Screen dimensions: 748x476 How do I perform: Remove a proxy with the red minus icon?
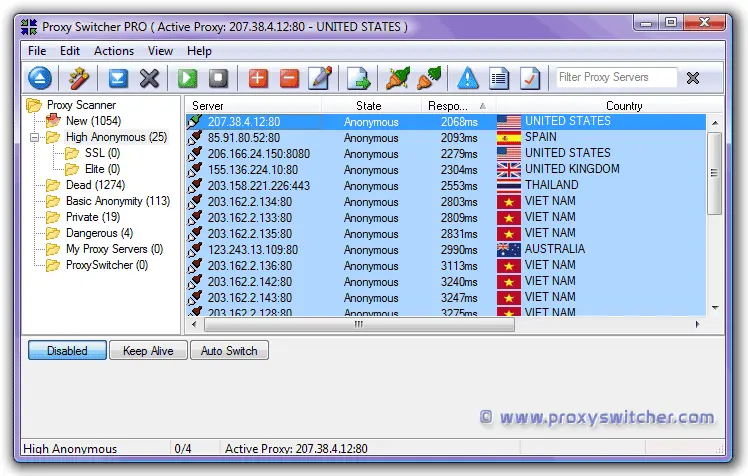point(289,78)
